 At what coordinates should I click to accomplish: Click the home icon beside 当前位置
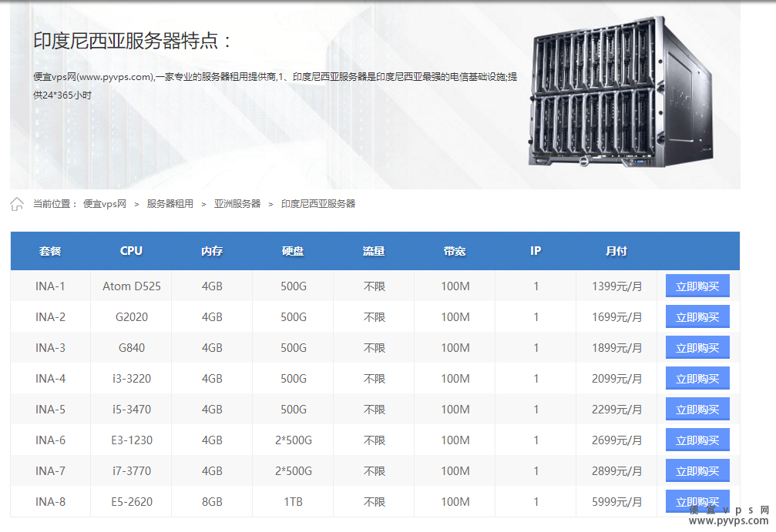coord(17,204)
